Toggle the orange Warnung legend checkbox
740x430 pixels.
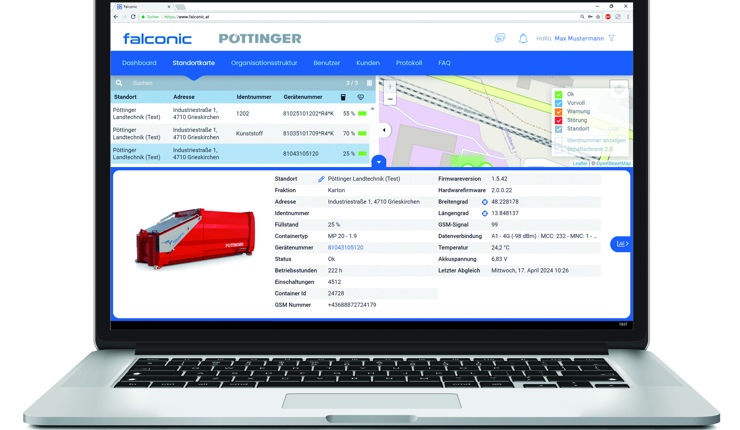point(559,111)
